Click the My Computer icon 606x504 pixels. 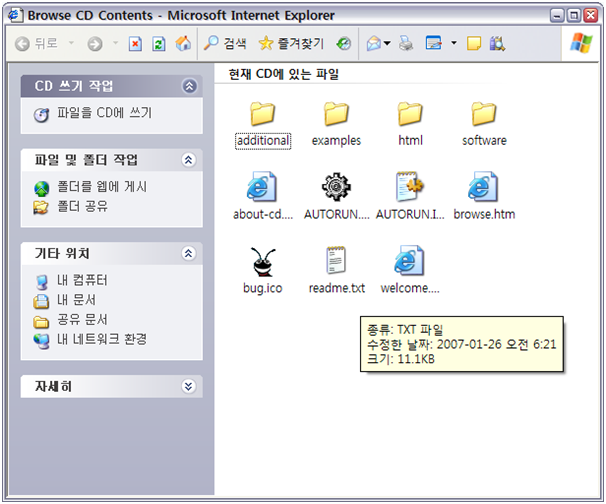pos(41,282)
